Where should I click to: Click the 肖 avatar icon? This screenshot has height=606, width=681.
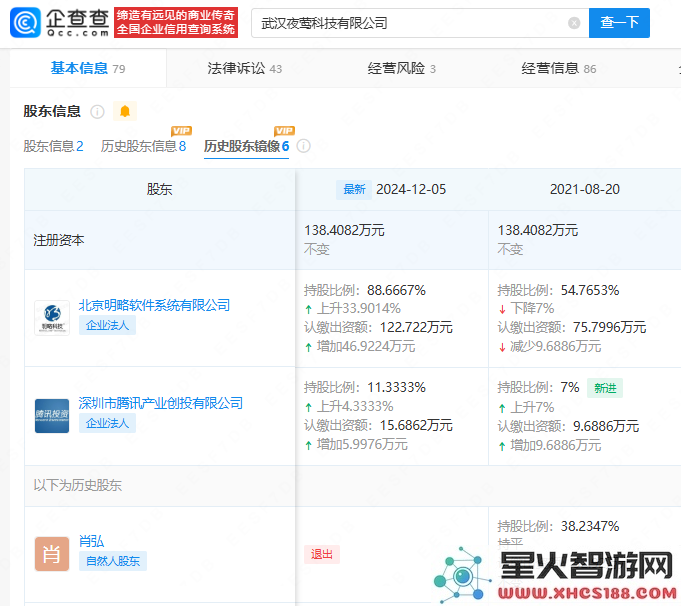(x=52, y=554)
